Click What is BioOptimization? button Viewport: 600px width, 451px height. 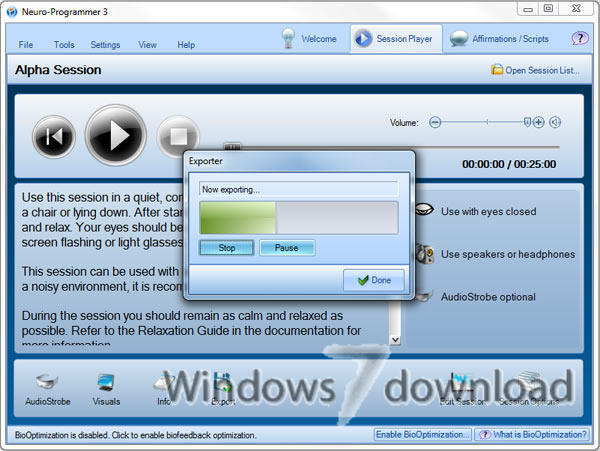click(x=532, y=435)
